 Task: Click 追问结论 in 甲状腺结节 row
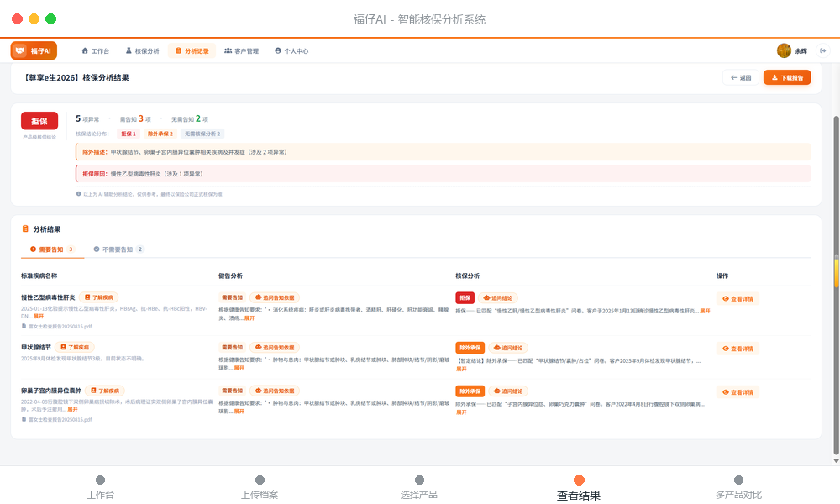pyautogui.click(x=508, y=348)
